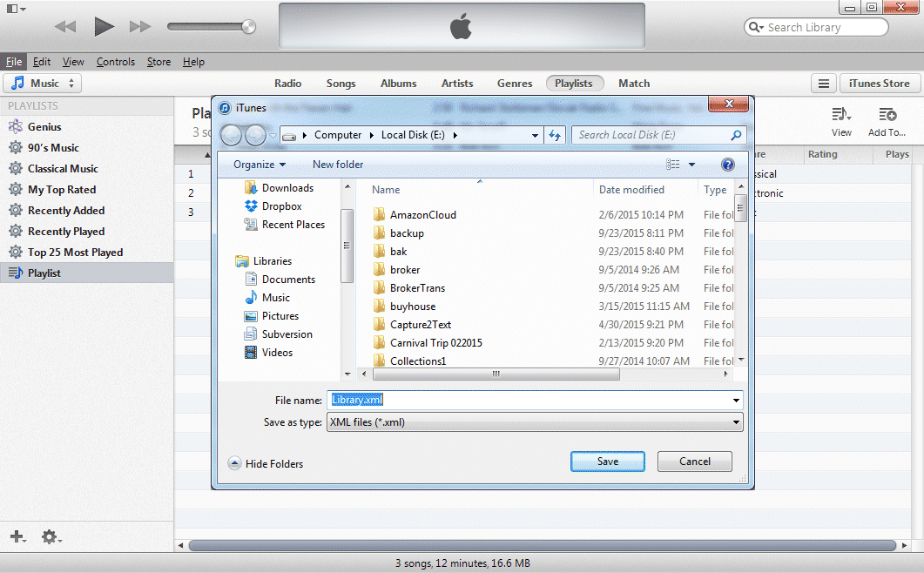Screen dimensions: 924x573
Task: Open the Save as type dropdown
Action: point(535,422)
